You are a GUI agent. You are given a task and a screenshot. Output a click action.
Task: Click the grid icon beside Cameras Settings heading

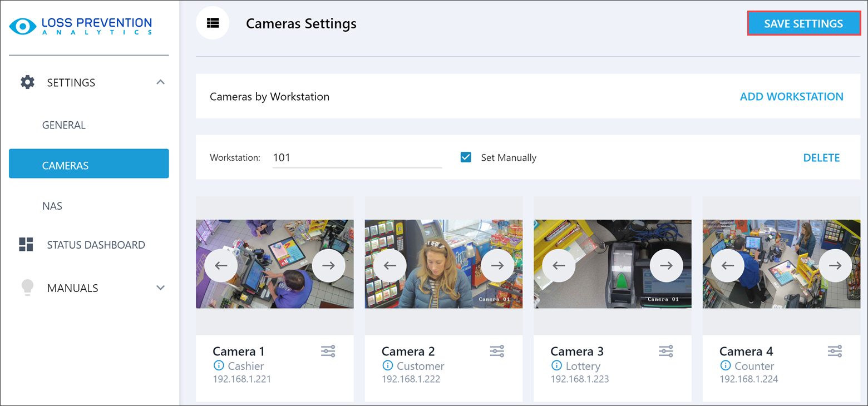[213, 23]
